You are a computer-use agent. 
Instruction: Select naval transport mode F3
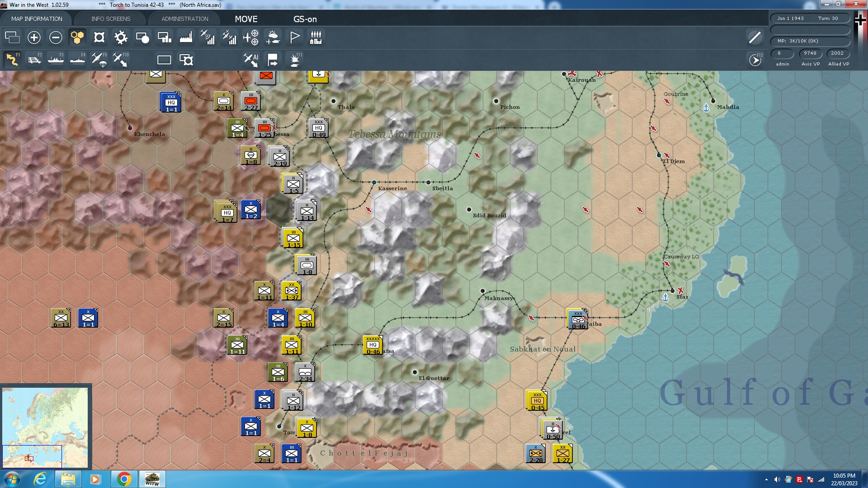[56, 60]
